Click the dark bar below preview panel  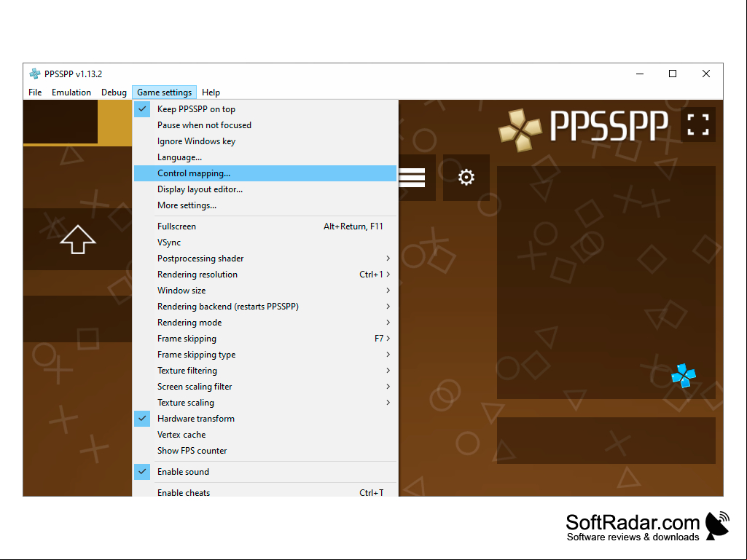pos(606,441)
